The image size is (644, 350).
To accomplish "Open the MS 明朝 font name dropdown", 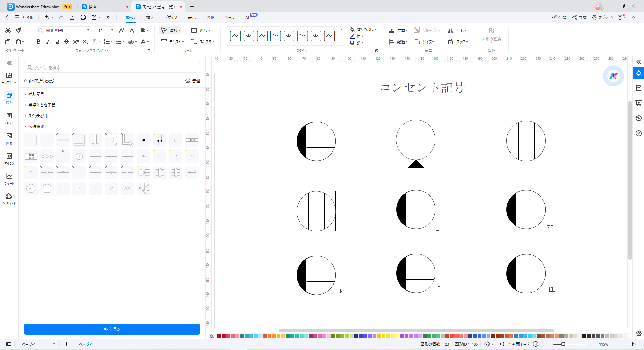I will click(x=88, y=30).
